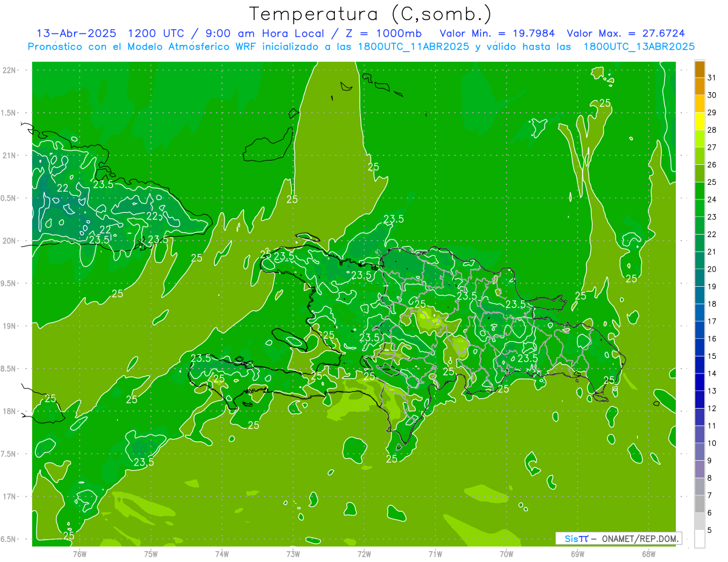Screen dimensions: 728x562
Task: Pick the gray swatch between 6 and 7
Action: [x=699, y=504]
